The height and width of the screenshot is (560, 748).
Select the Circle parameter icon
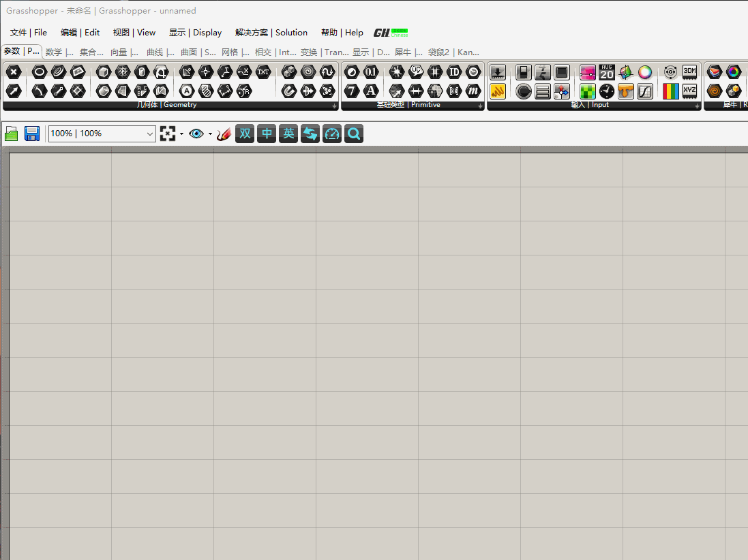[x=40, y=72]
